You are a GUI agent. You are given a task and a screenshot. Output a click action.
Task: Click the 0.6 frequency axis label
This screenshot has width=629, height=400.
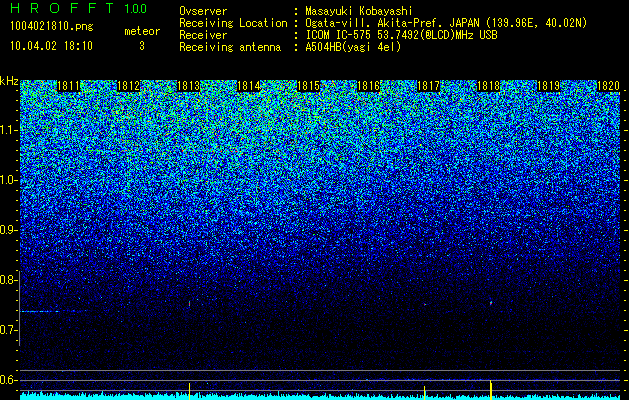coord(9,380)
